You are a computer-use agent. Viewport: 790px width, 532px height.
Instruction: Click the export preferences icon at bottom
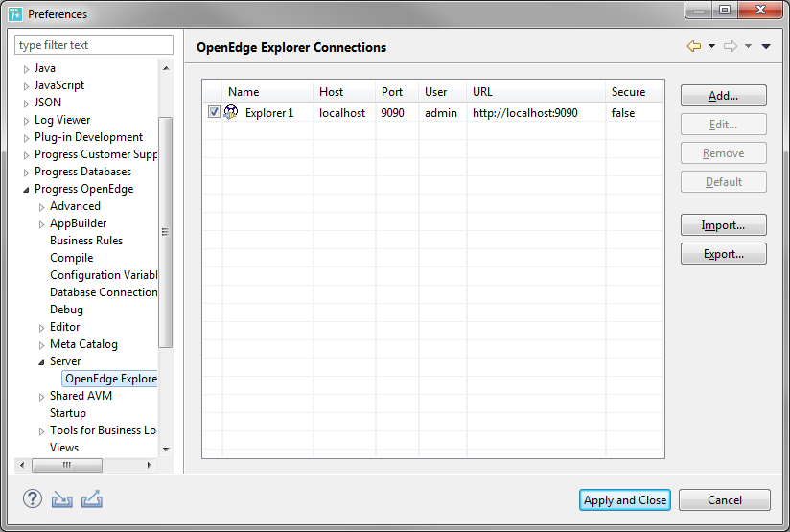point(92,499)
